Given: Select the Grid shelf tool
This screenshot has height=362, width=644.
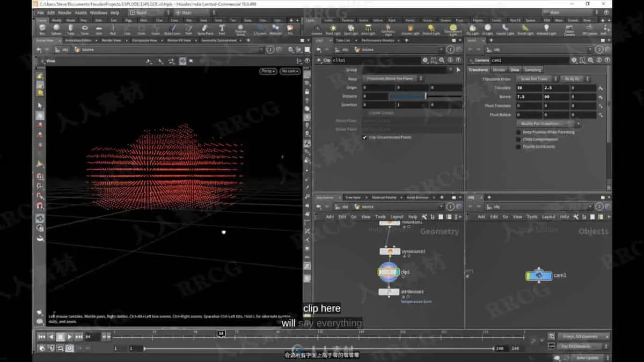Looking at the screenshot, I should 99,29.
